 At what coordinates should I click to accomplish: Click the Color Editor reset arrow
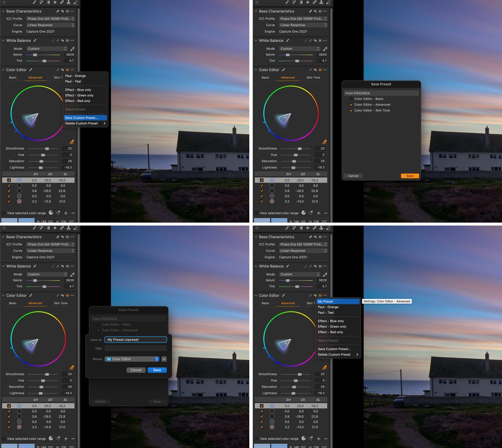click(x=63, y=70)
